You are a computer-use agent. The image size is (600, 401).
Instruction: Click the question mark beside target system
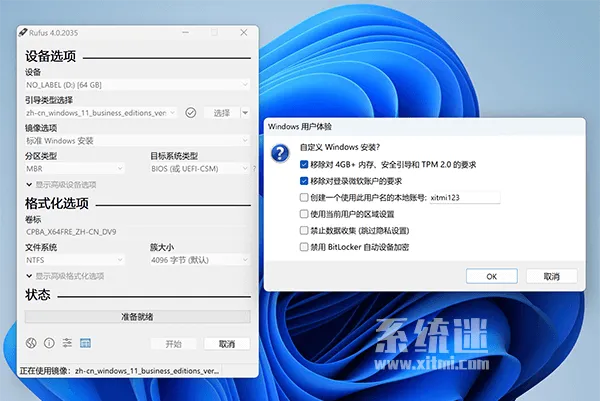tap(254, 168)
